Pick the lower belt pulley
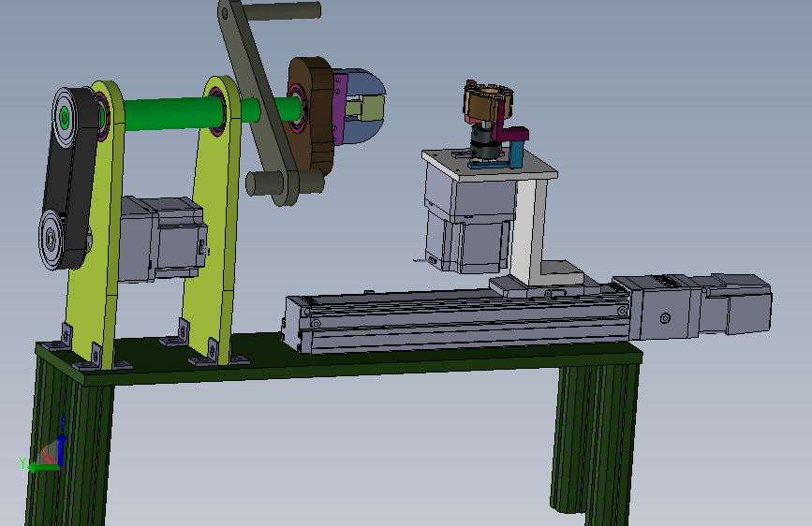Viewport: 812px width, 526px height. (x=52, y=240)
